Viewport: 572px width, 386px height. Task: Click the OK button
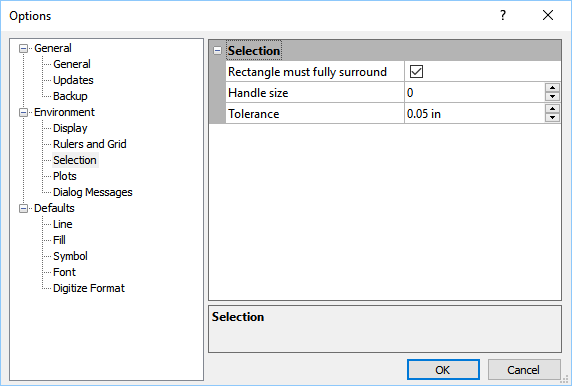(443, 370)
